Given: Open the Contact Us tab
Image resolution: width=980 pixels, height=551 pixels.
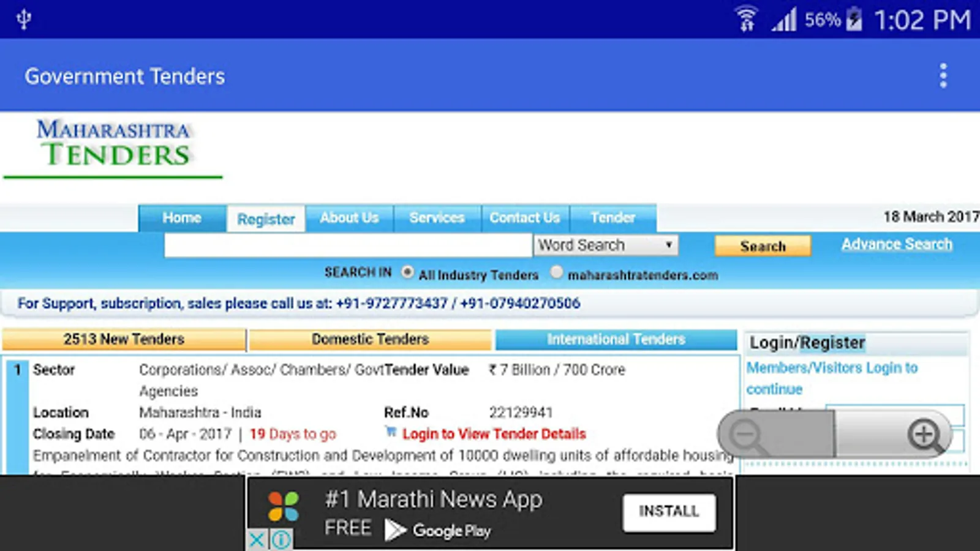Looking at the screenshot, I should (525, 218).
